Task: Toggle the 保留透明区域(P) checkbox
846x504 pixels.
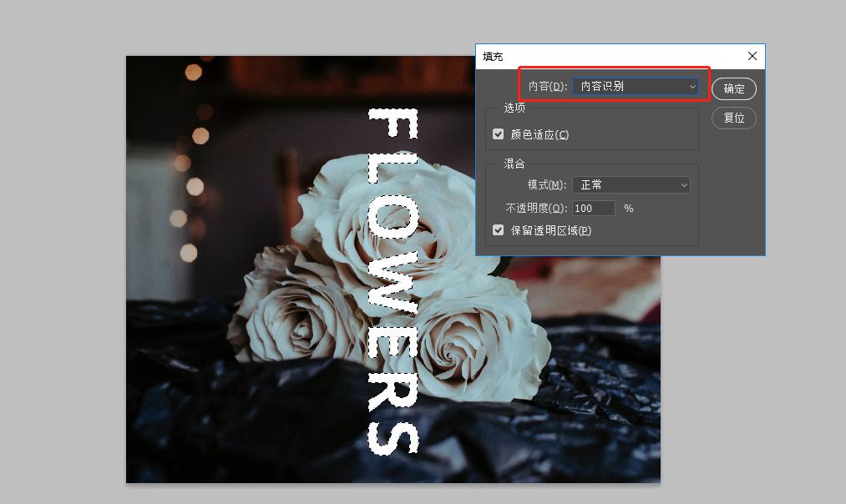Action: coord(499,229)
